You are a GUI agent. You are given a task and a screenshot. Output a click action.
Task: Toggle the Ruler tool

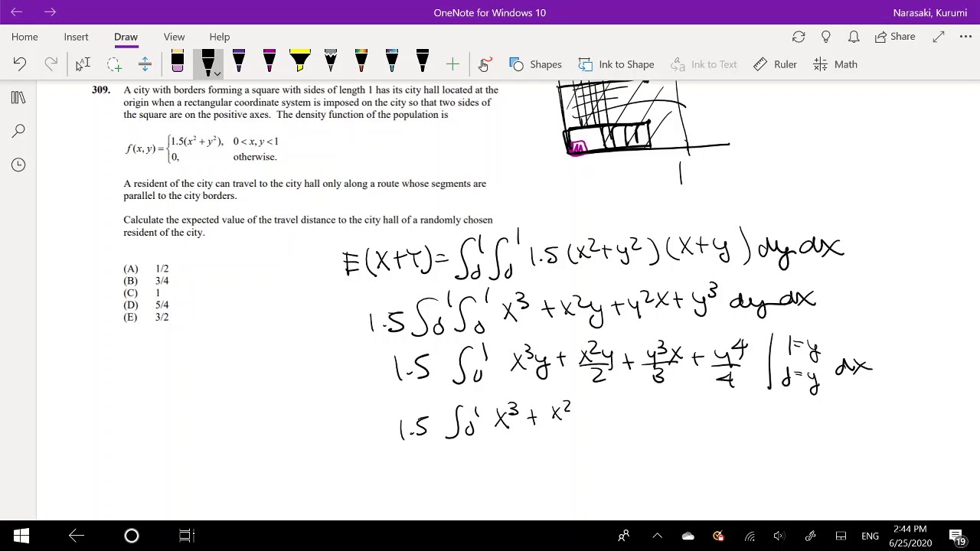coord(775,64)
